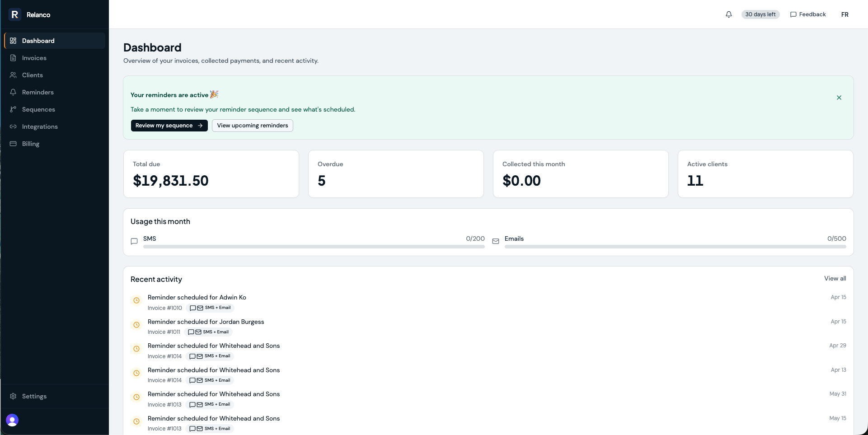868x435 pixels.
Task: Open the Feedback link
Action: coord(808,14)
